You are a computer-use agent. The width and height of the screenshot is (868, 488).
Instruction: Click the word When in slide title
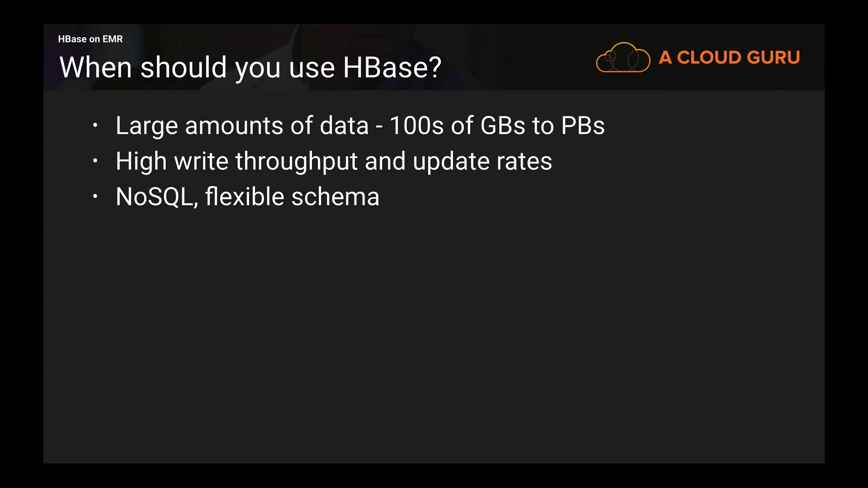(x=95, y=67)
